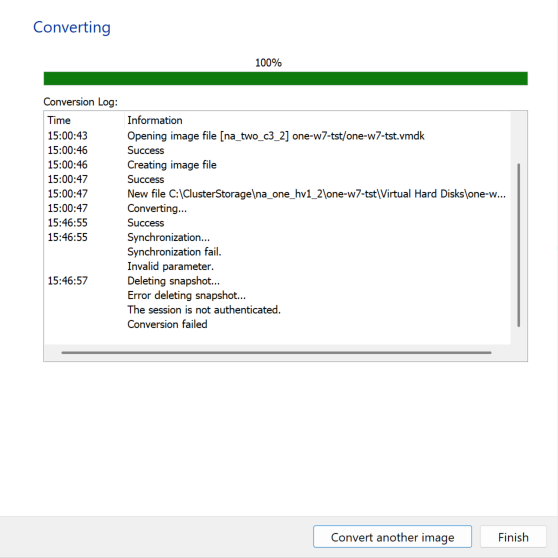
Task: Select the 'New file C:\ClusterStorage' log row
Action: [276, 194]
